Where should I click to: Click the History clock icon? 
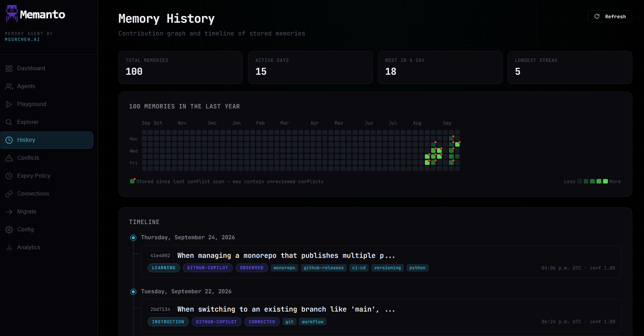9,140
